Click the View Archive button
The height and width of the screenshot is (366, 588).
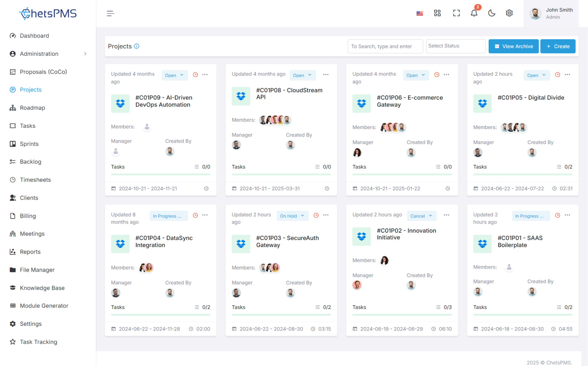click(513, 46)
